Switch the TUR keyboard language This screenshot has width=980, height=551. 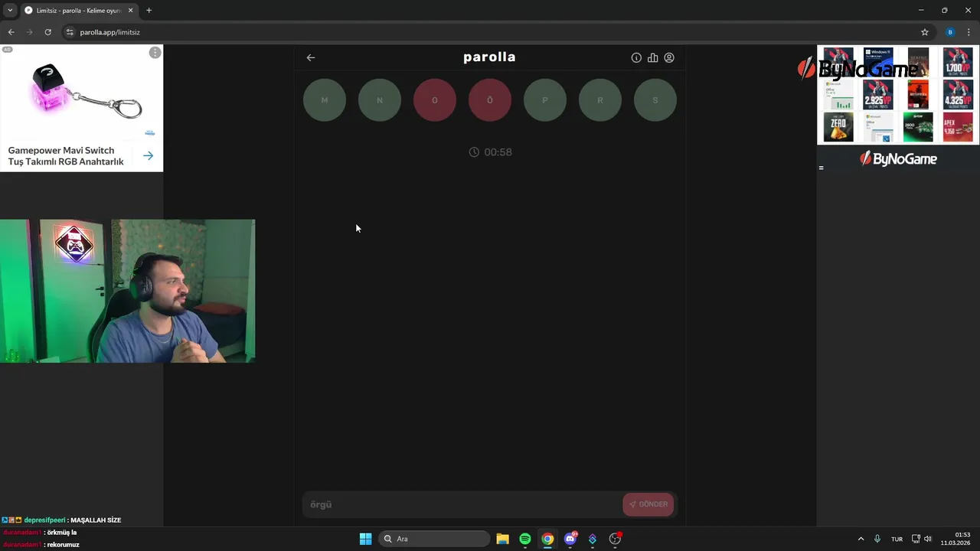point(897,540)
